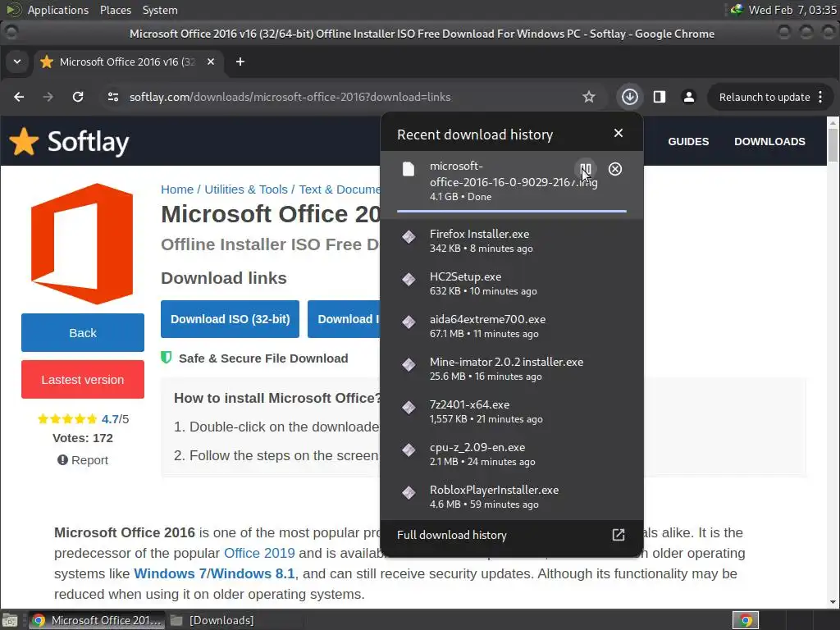Image resolution: width=840 pixels, height=630 pixels.
Task: Open Full download history external link icon
Action: click(619, 535)
